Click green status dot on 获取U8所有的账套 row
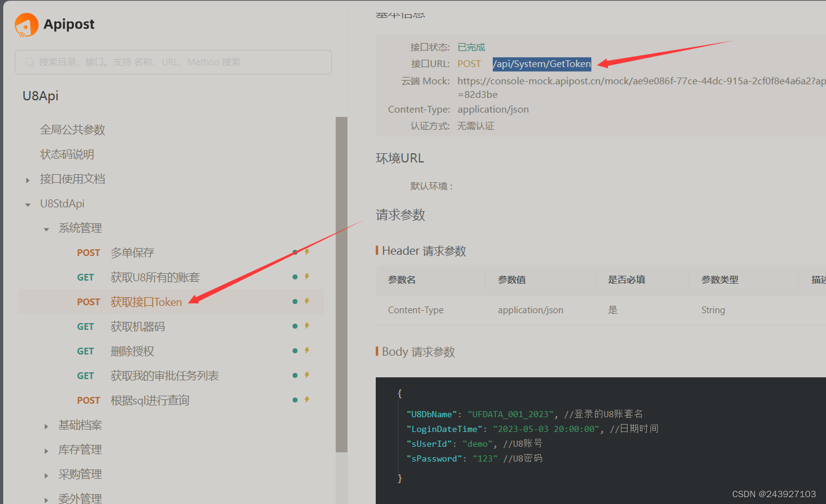 point(295,277)
